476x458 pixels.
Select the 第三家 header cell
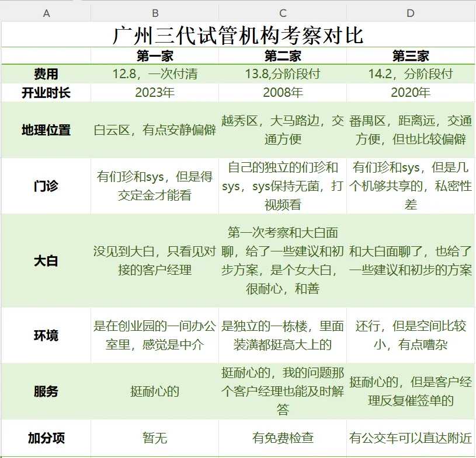pos(411,56)
